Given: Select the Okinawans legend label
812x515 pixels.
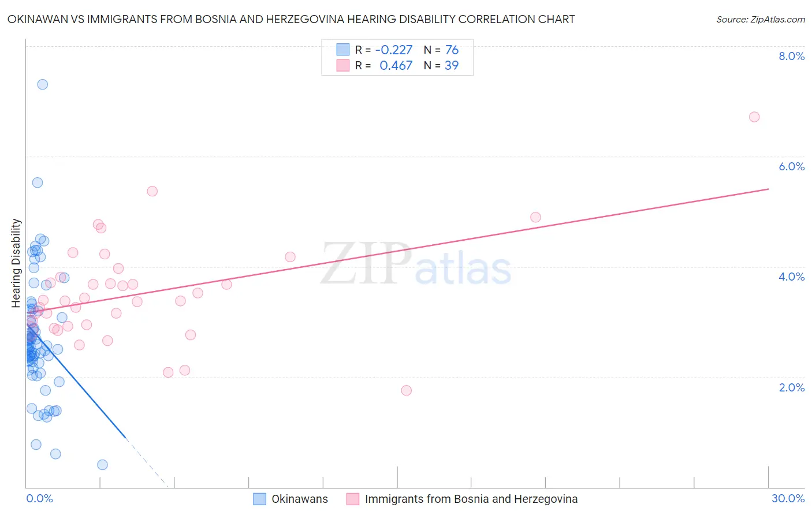Looking at the screenshot, I should coord(300,499).
